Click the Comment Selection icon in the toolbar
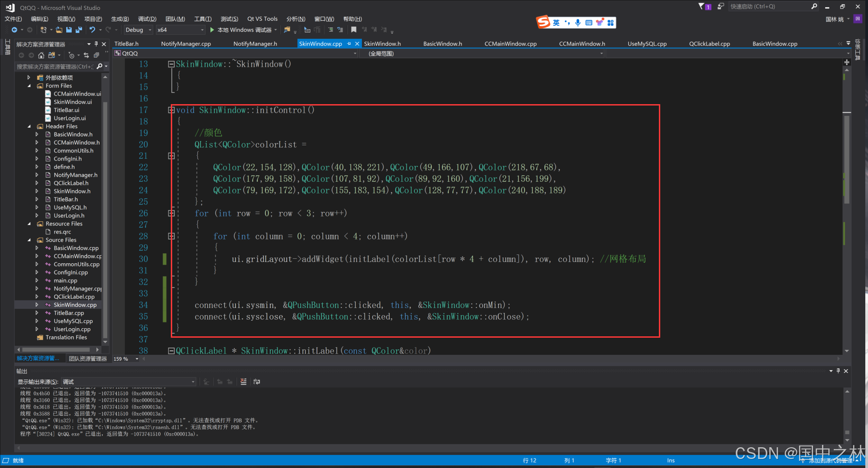Viewport: 868px width, 468px height. point(330,30)
